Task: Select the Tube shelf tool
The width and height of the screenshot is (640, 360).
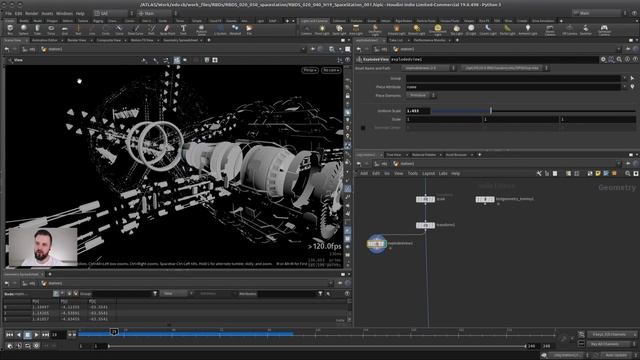Action: (37, 29)
